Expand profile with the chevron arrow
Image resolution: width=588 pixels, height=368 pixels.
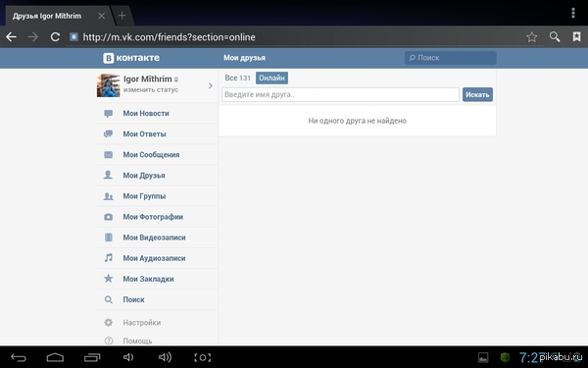(211, 86)
